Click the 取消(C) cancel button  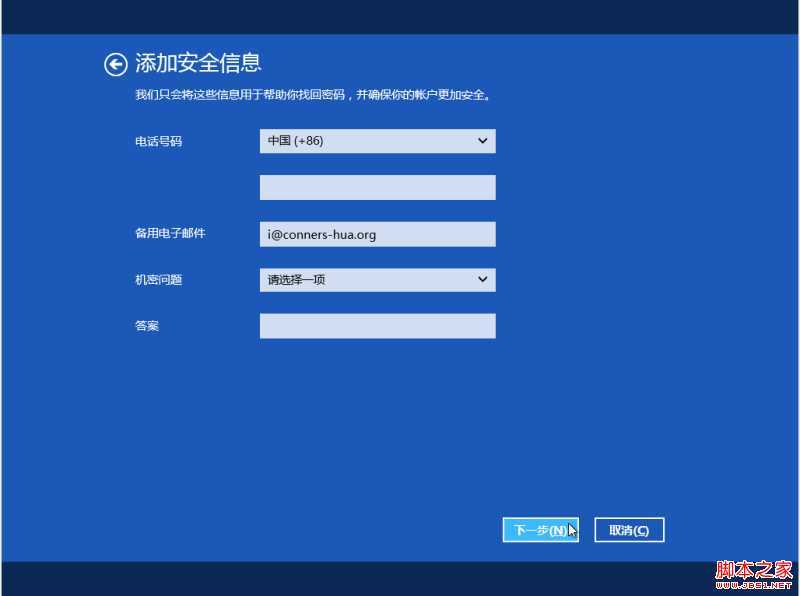(x=629, y=529)
